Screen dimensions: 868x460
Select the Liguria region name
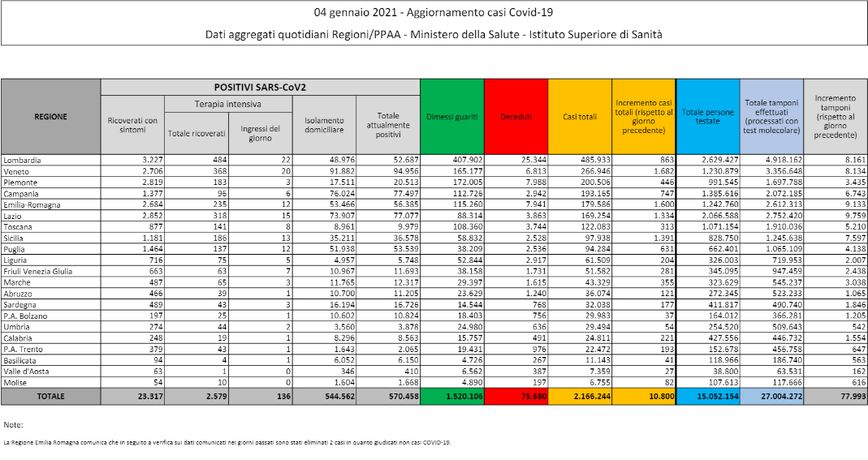(15, 260)
